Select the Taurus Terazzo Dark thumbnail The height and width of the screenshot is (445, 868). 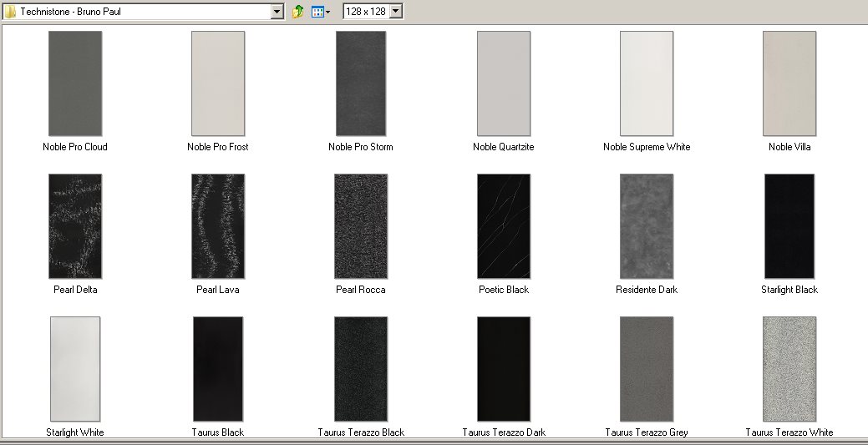[x=504, y=369]
